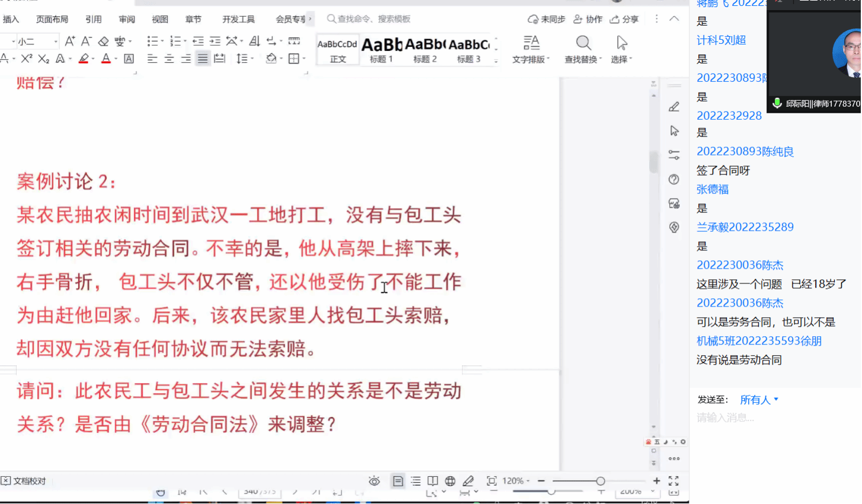
Task: Expand the 所有人 recipient dropdown
Action: coord(759,400)
